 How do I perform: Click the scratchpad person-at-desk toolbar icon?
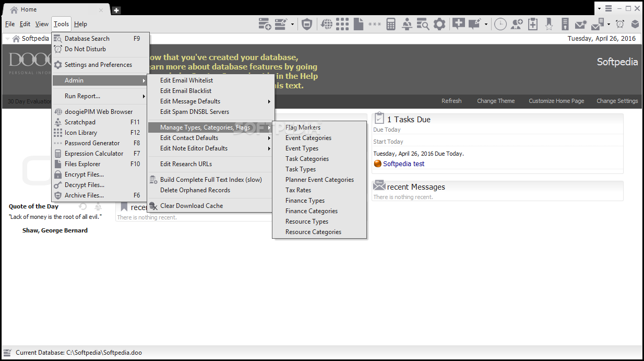pos(407,24)
